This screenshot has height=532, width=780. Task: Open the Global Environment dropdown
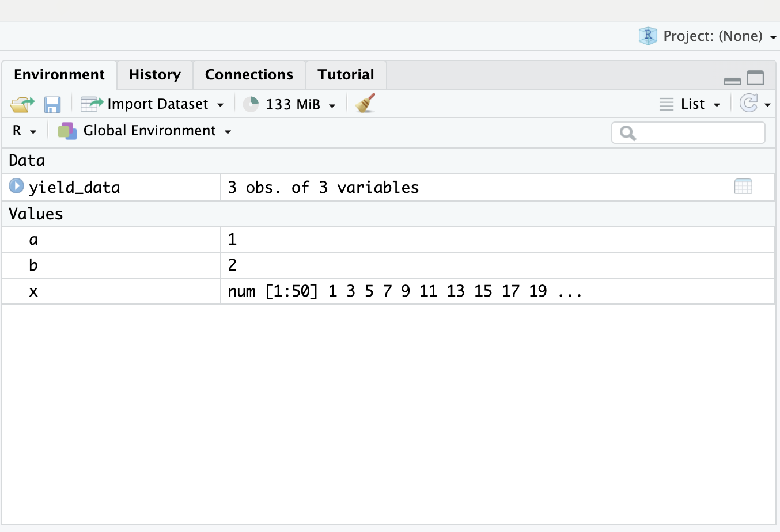click(x=229, y=131)
